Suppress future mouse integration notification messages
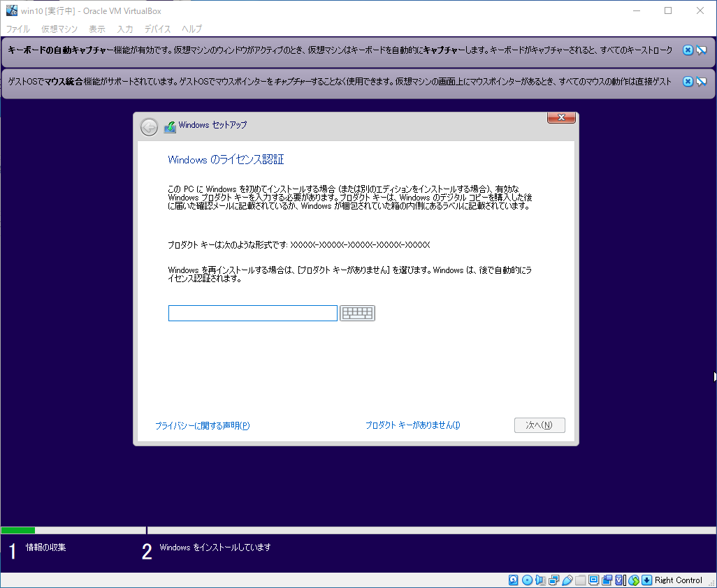The height and width of the screenshot is (588, 717). 702,81
